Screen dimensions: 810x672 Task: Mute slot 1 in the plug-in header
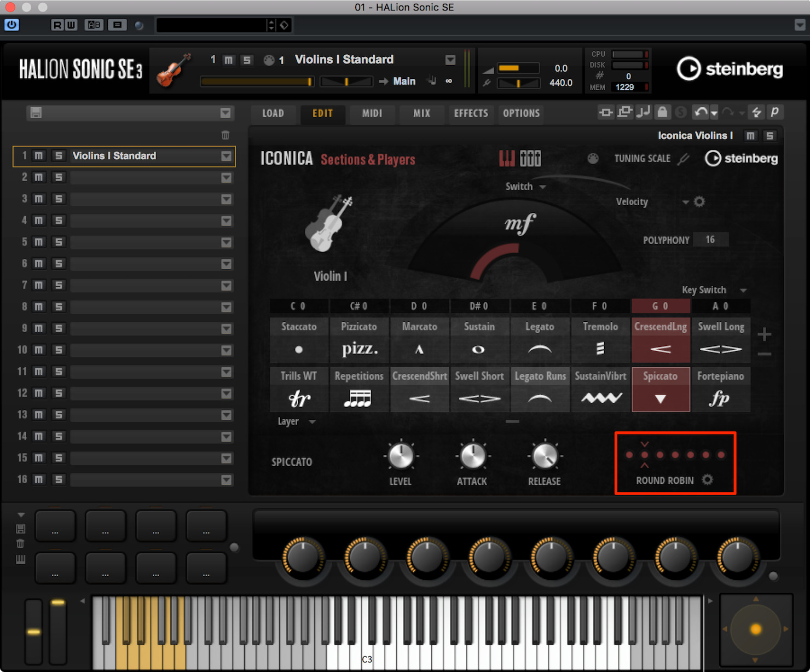pyautogui.click(x=229, y=60)
